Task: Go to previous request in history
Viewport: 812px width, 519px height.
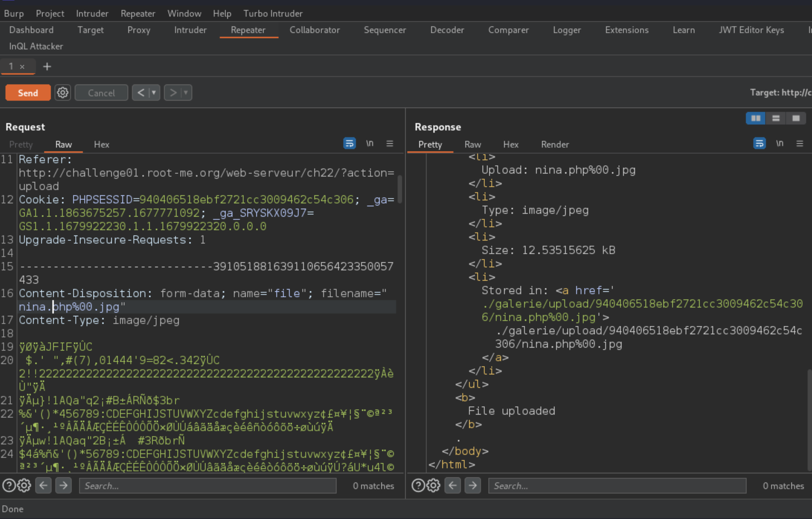Action: pos(141,93)
